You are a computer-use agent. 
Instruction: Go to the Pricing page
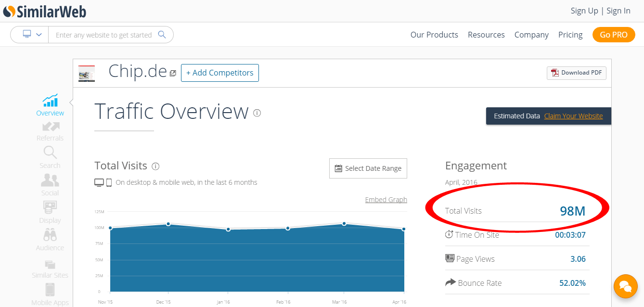point(570,35)
